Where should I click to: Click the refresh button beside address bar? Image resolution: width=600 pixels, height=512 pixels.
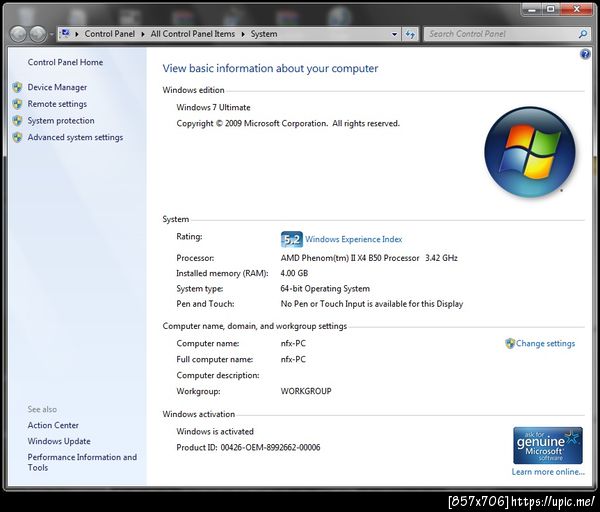point(410,34)
